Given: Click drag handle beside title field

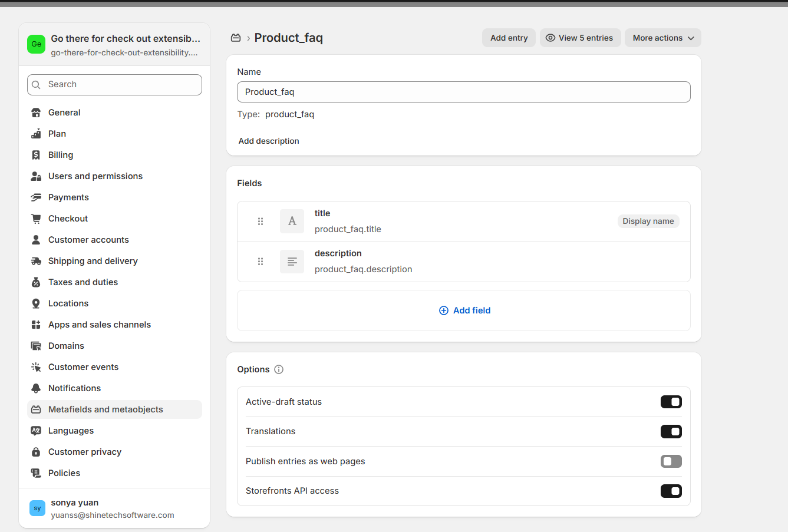Looking at the screenshot, I should [x=261, y=222].
